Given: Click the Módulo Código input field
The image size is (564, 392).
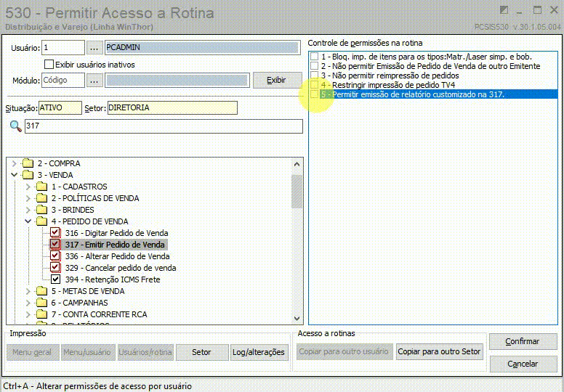Looking at the screenshot, I should tap(63, 81).
